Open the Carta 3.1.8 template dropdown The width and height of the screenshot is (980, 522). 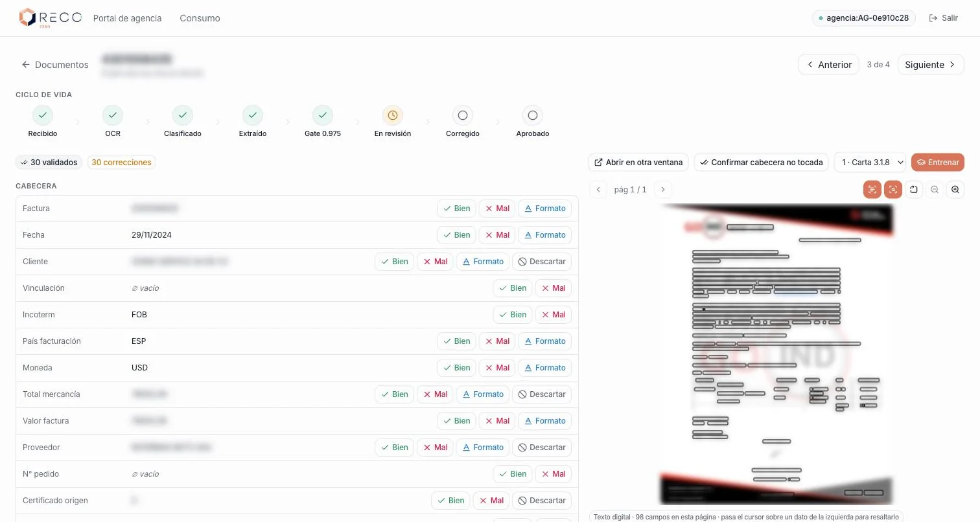pos(870,163)
